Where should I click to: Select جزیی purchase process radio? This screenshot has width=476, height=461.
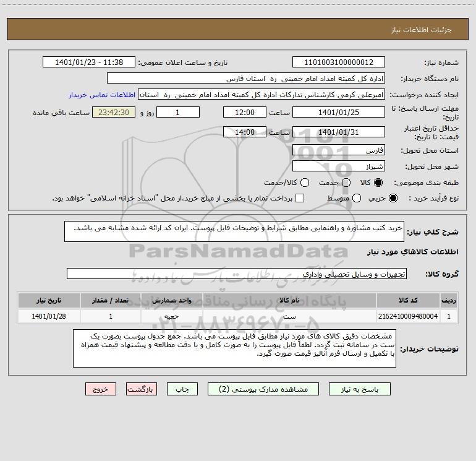[x=393, y=198]
